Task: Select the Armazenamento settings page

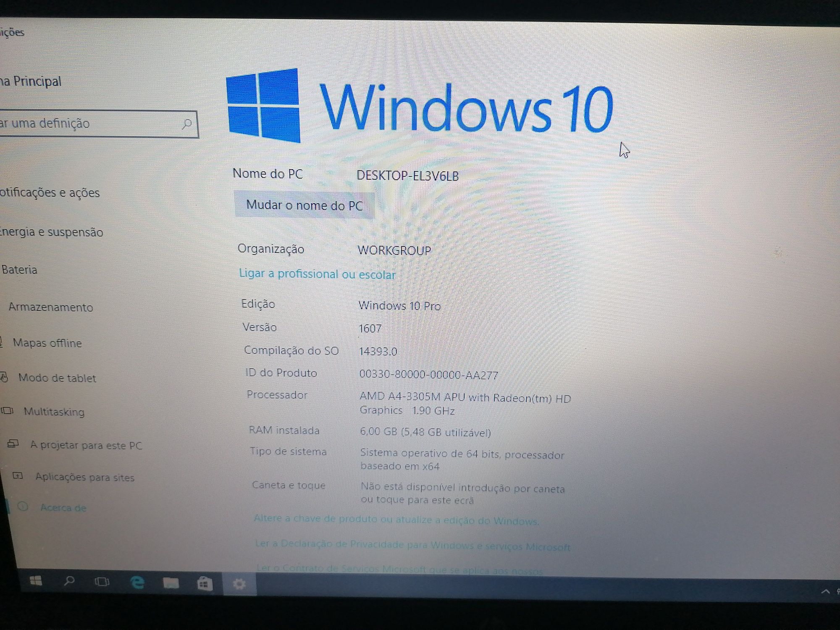Action: click(x=51, y=307)
